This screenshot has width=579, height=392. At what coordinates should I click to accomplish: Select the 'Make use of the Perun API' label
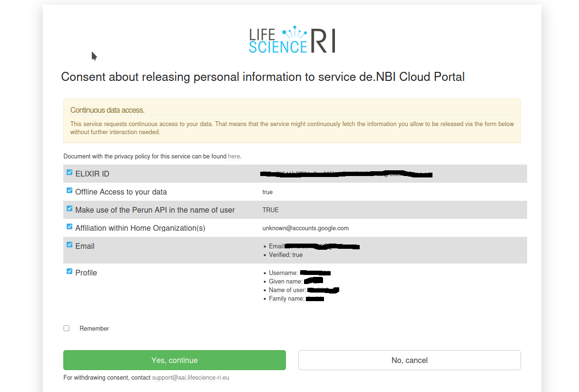[x=155, y=210]
